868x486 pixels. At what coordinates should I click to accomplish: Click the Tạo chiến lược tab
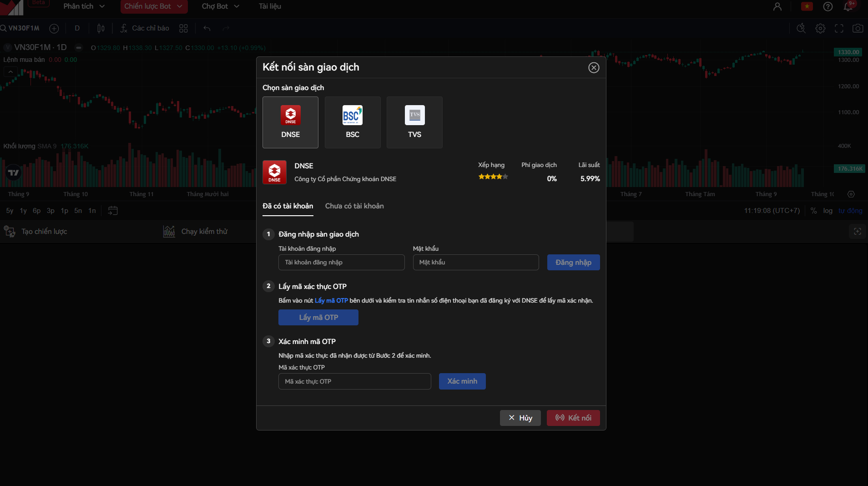(x=35, y=232)
